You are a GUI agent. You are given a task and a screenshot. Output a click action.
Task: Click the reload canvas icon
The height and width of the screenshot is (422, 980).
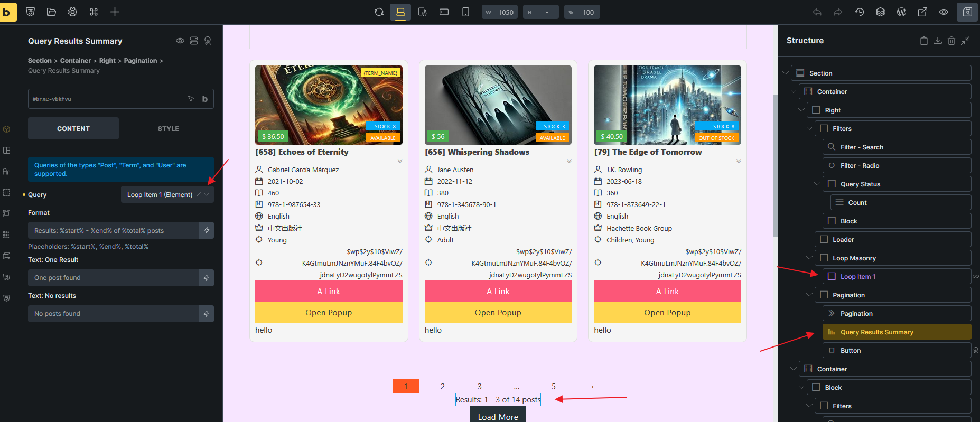(379, 12)
